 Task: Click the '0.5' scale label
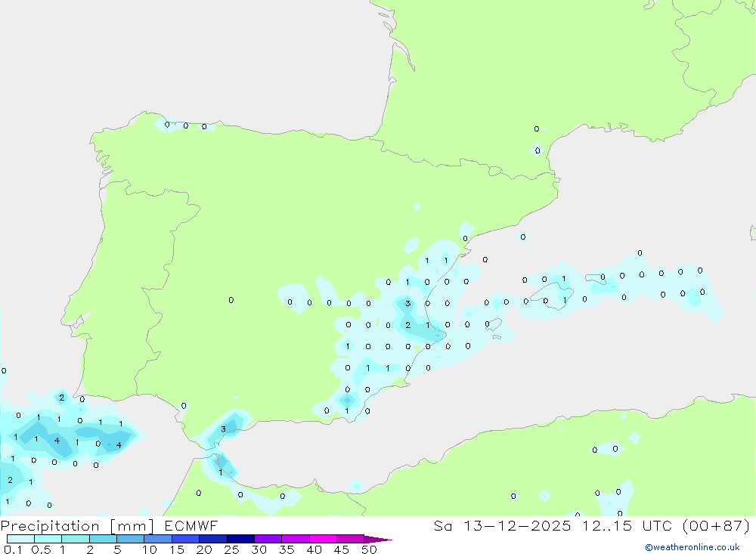point(41,549)
